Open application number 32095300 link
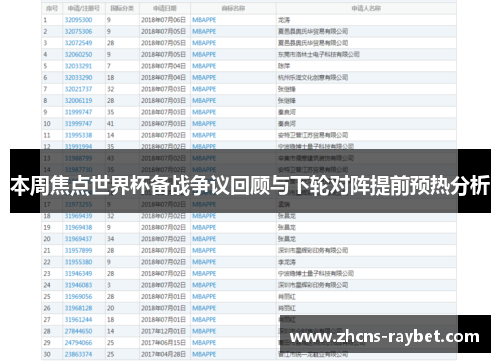 [78, 20]
